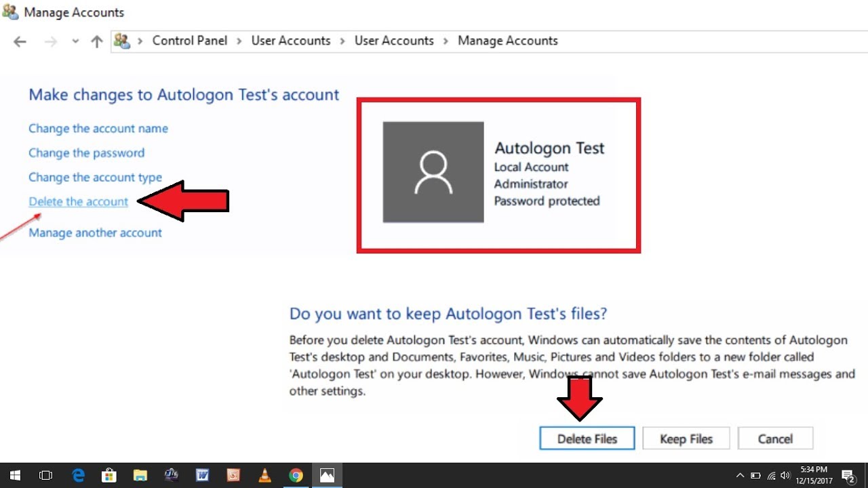Open the recent locations dropdown arrow
Image resolution: width=868 pixels, height=488 pixels.
[x=75, y=41]
